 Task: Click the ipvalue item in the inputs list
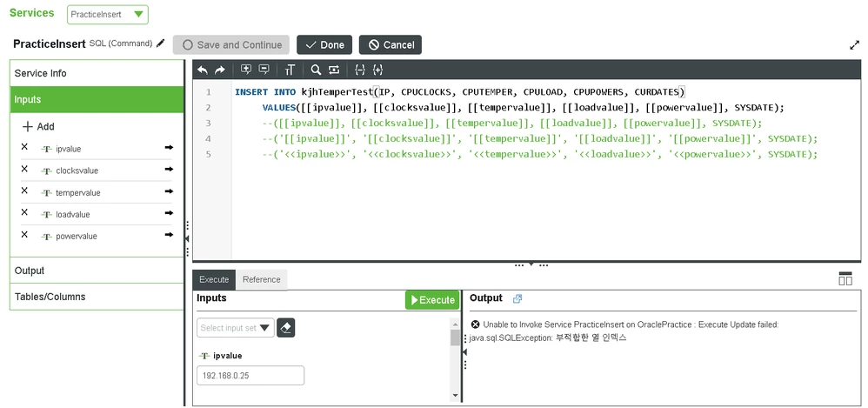coord(69,149)
